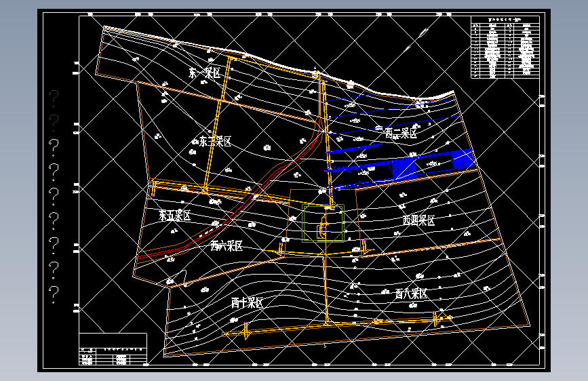Pick the 西四采区 label text
Viewport: 588px width, 381px height.
point(419,220)
